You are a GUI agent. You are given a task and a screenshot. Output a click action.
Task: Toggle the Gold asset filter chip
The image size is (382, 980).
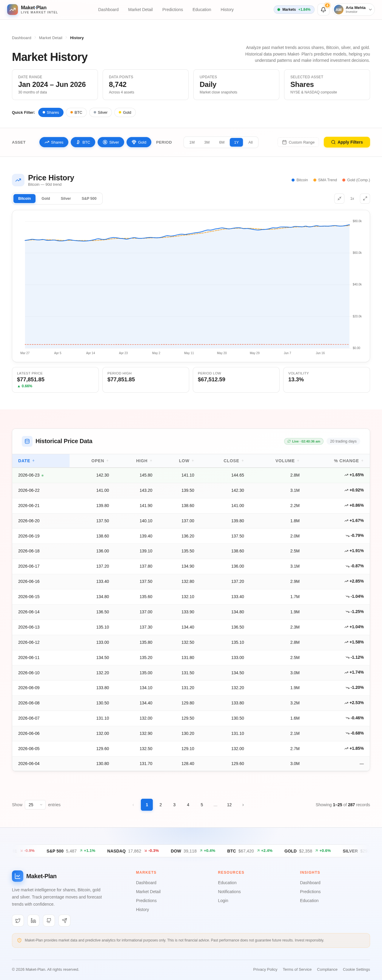click(139, 142)
